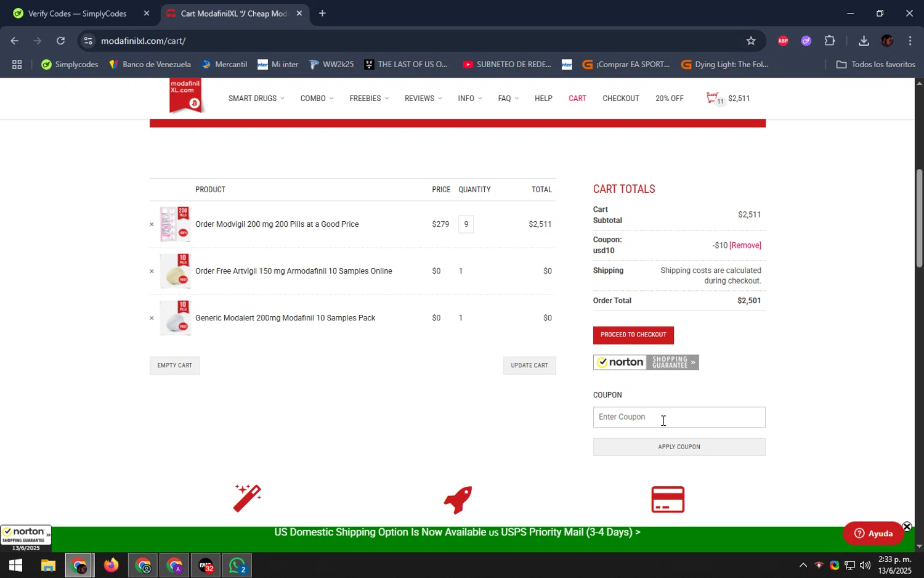Close the Ayuda help widget
This screenshot has height=578, width=924.
tap(907, 526)
